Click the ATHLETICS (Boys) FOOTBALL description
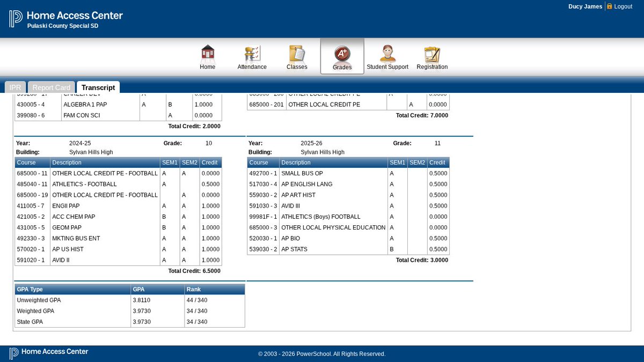This screenshot has width=644, height=362. pyautogui.click(x=321, y=217)
